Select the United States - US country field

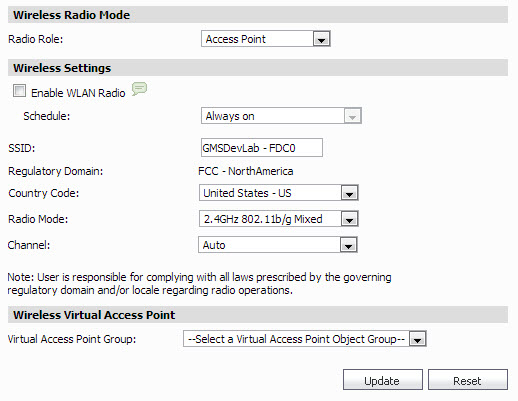(x=279, y=193)
